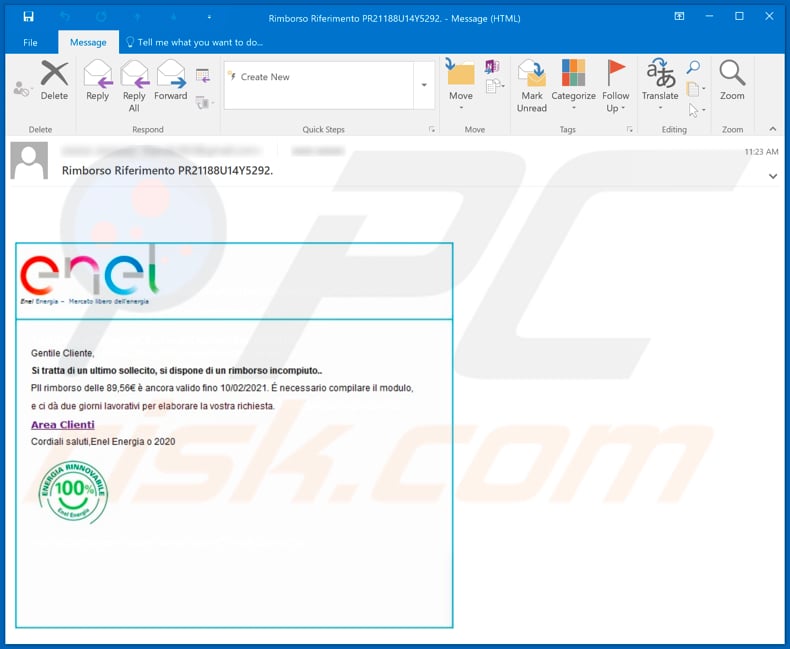
Task: Select Create New quick step
Action: pos(265,77)
